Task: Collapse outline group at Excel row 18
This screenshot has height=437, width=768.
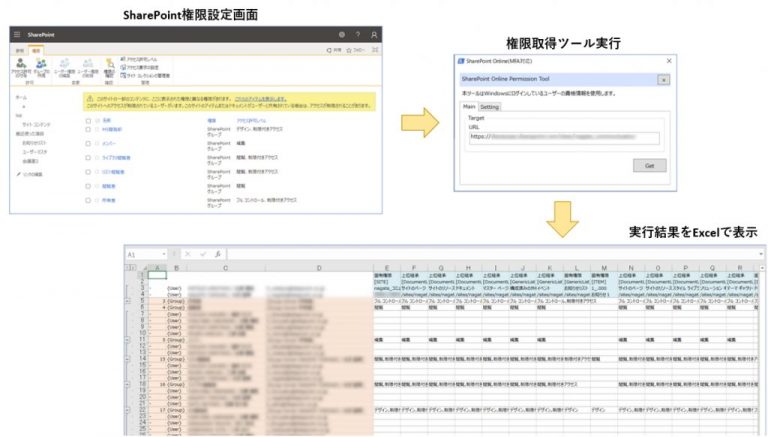Action: pos(127,384)
